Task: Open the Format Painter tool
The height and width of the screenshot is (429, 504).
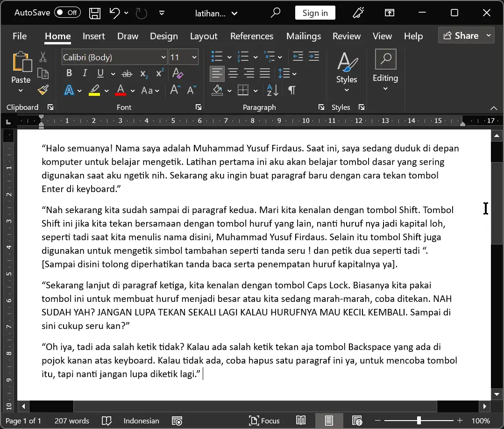Action: 43,90
